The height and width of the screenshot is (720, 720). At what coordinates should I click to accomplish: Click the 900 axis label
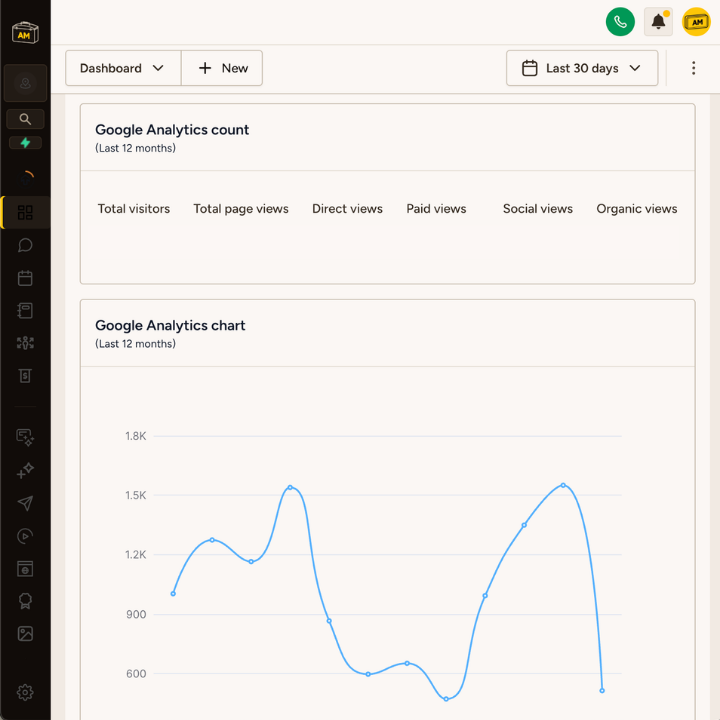[136, 614]
